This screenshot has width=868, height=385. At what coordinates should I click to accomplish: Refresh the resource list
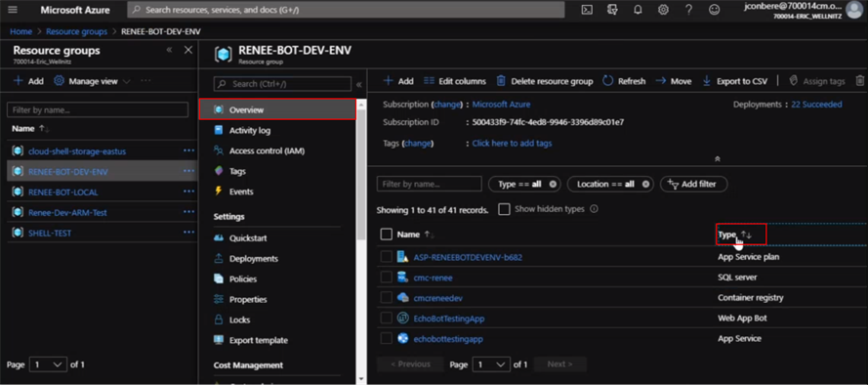click(624, 81)
